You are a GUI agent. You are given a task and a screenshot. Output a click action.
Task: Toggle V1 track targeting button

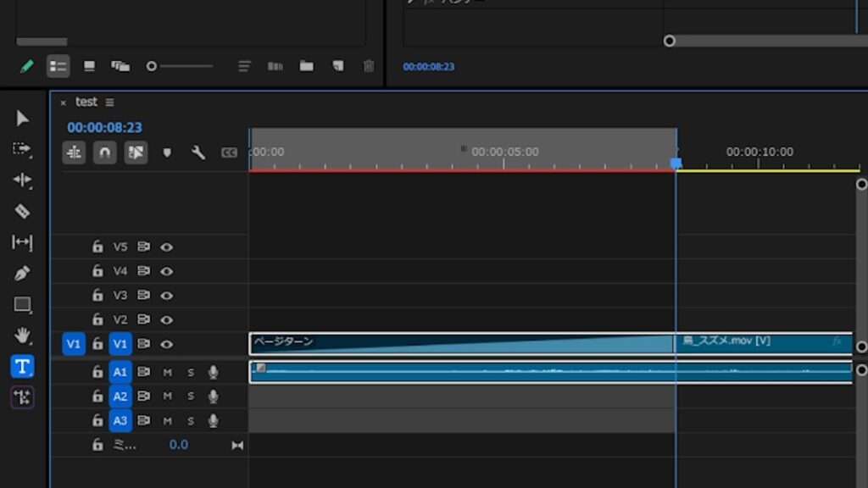pos(120,344)
